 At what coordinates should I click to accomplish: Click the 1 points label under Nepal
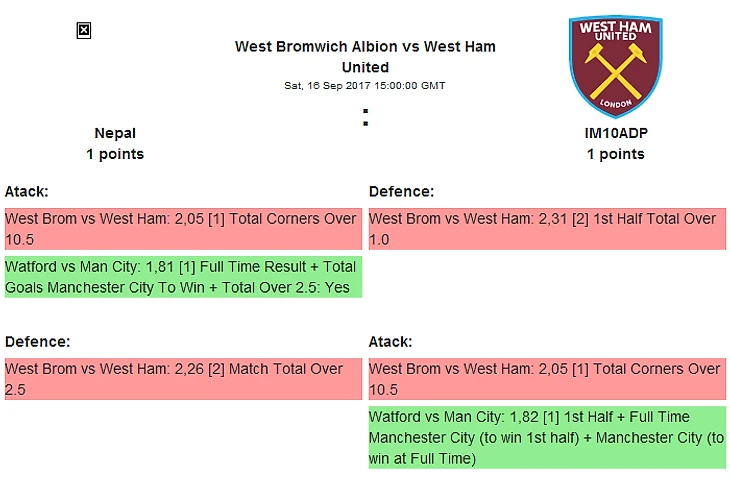[115, 154]
